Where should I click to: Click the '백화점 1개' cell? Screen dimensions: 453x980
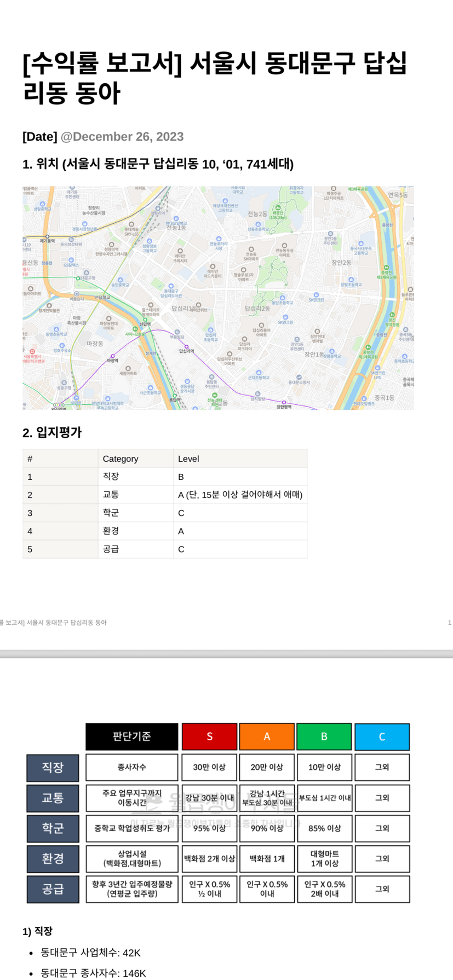point(267,859)
